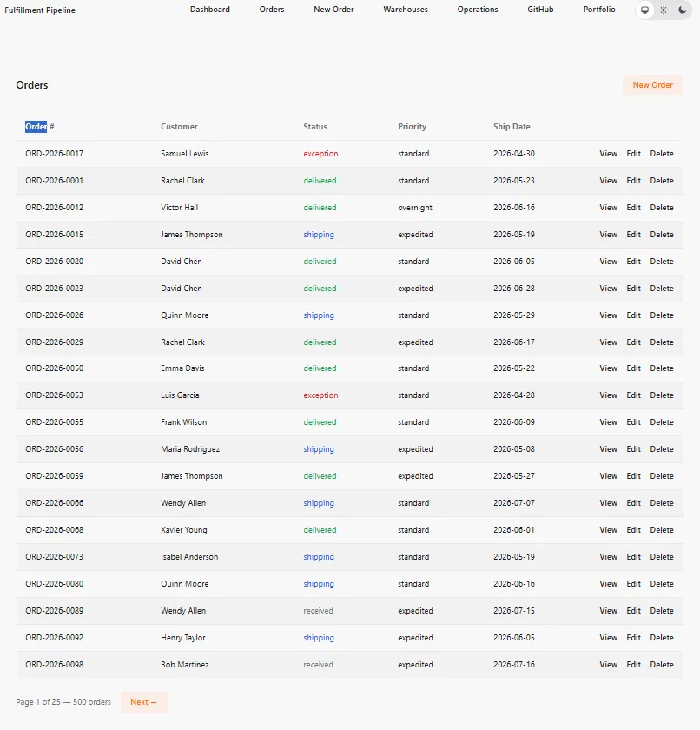The height and width of the screenshot is (730, 700).
Task: Click the Order # column header
Action: coord(40,127)
